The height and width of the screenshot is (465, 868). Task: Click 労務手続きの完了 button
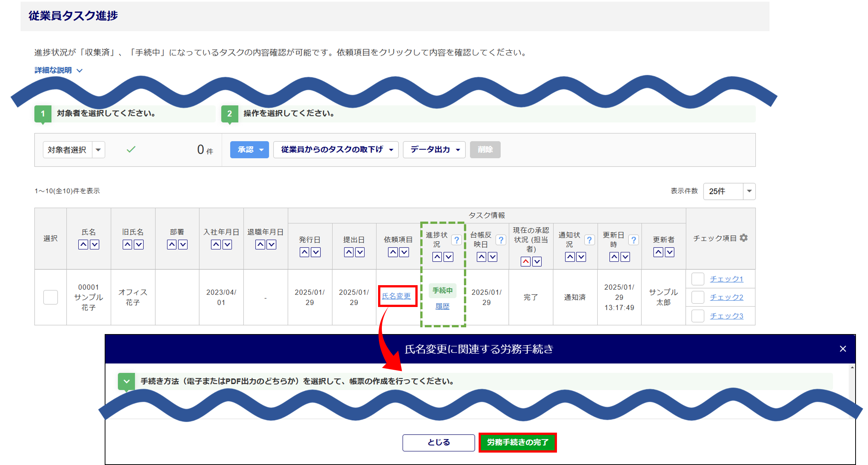coord(517,442)
